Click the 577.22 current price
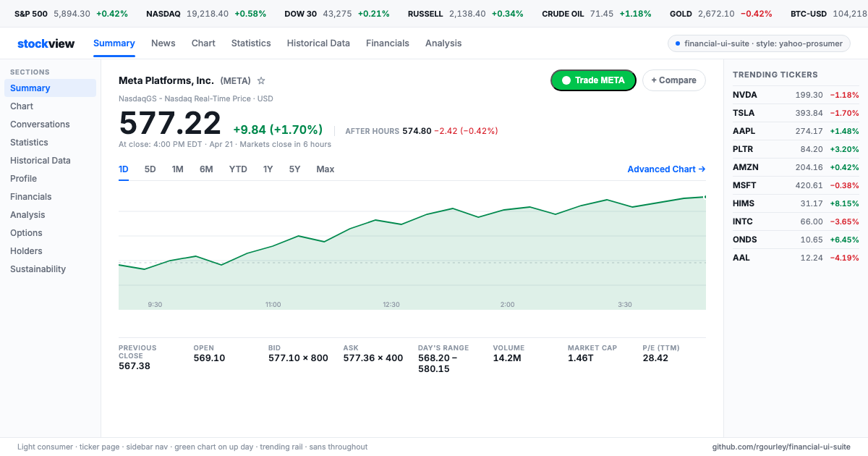 click(170, 124)
